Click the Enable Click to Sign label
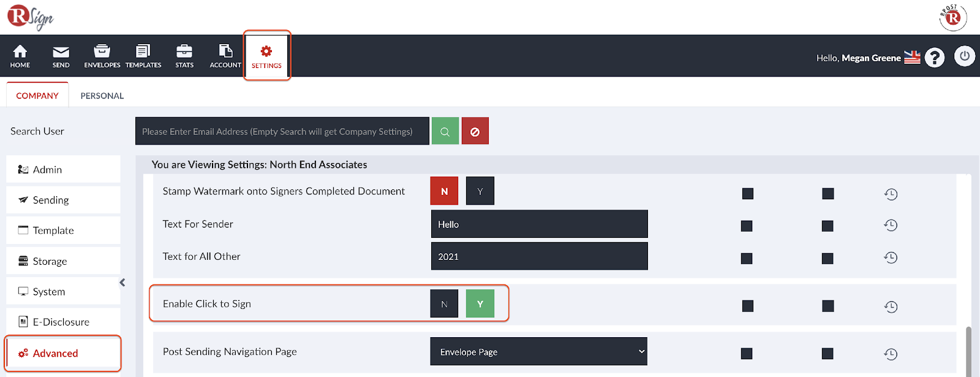 (x=207, y=304)
